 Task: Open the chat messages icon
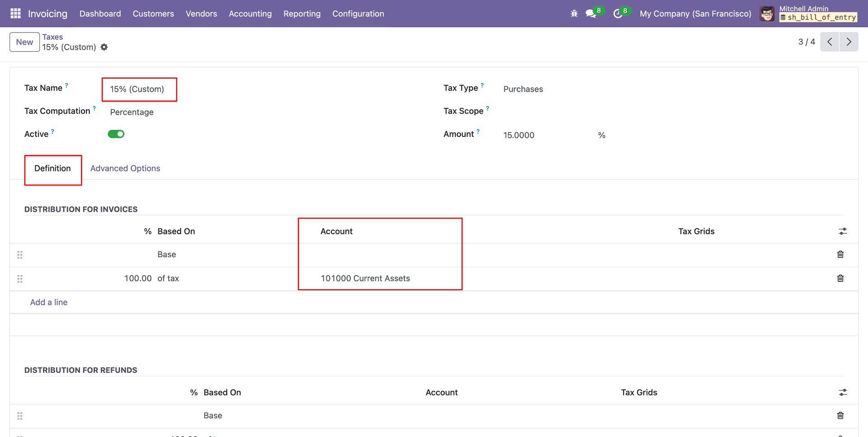point(591,14)
